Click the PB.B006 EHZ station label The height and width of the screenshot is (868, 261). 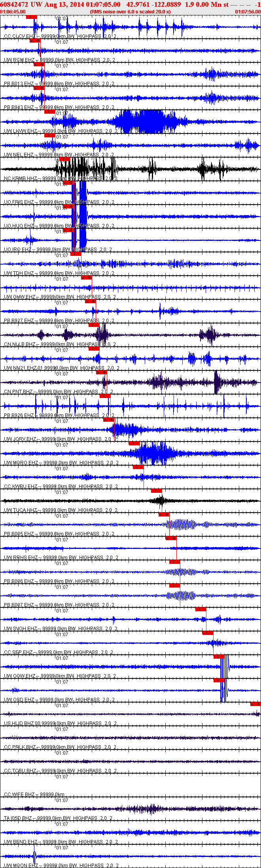click(19, 581)
